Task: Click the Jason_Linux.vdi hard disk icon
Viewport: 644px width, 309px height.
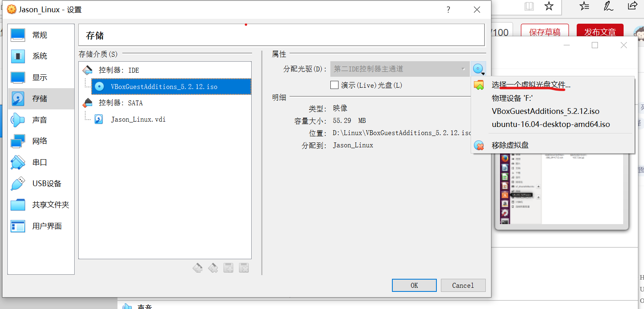Action: [99, 119]
